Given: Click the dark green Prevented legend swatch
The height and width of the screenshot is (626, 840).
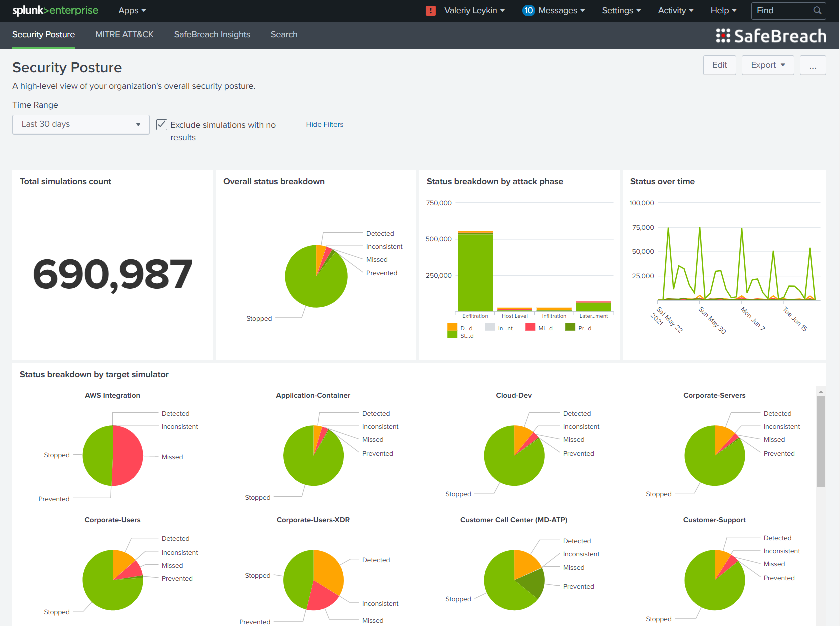Looking at the screenshot, I should click(x=570, y=327).
